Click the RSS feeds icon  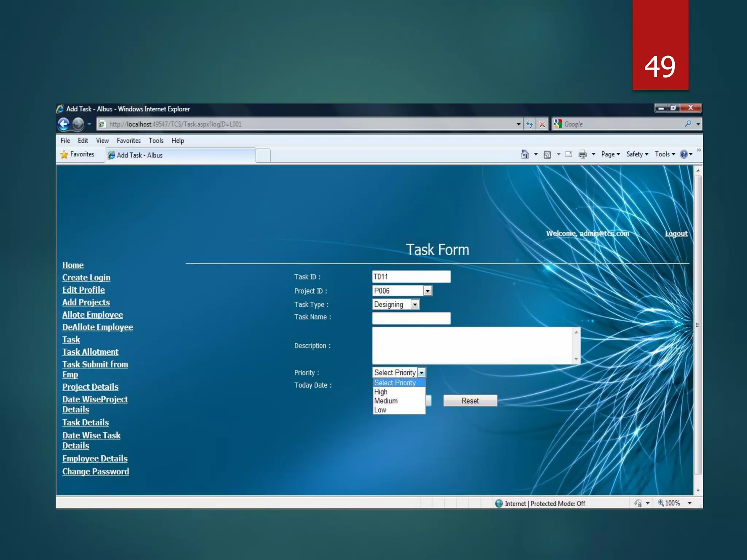(x=547, y=155)
